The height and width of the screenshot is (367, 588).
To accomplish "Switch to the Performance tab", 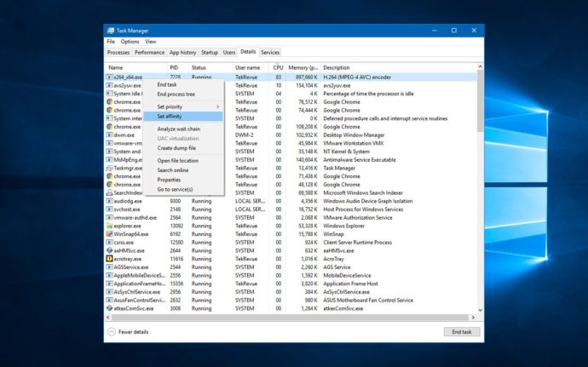I will tap(149, 52).
